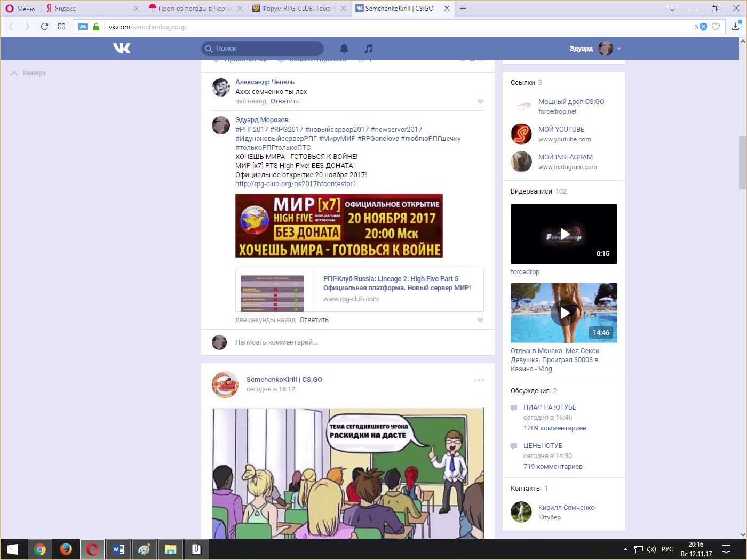
Task: Open the Раскидки на дасте comic image
Action: pos(348,473)
